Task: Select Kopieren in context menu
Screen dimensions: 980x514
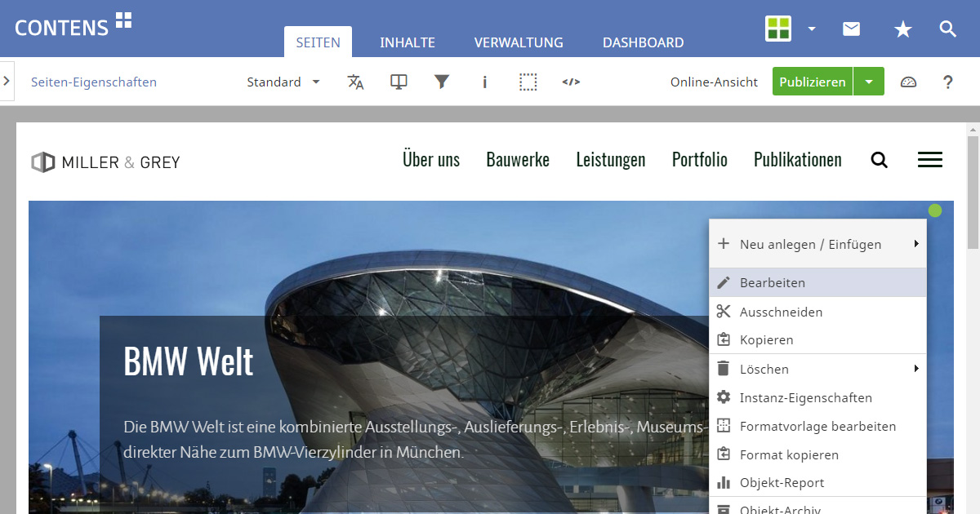Action: click(817, 339)
